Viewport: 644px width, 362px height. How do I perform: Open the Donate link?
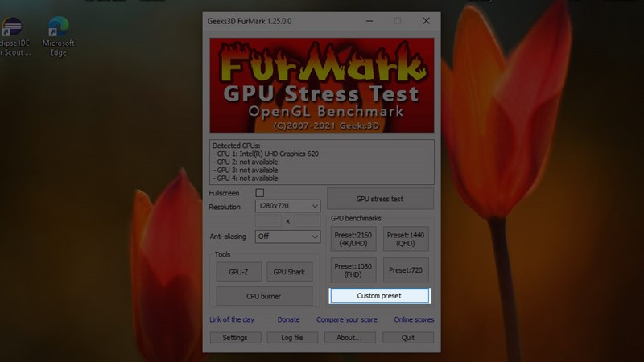point(288,319)
